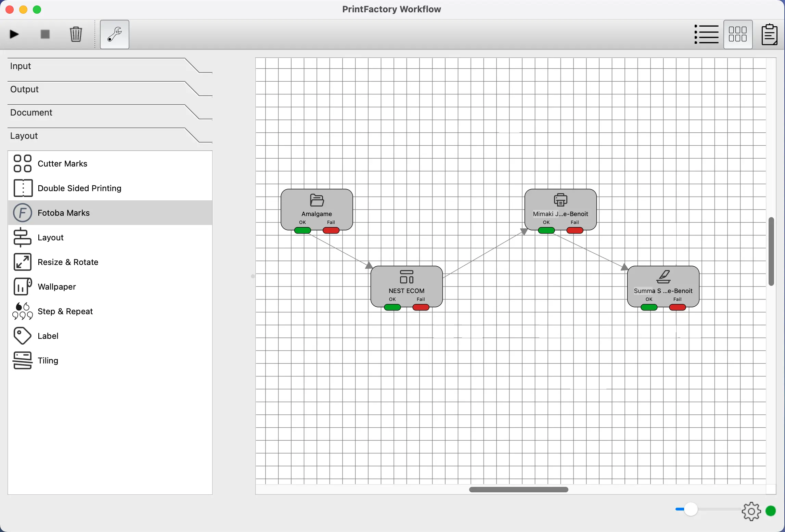This screenshot has height=532, width=785.
Task: Switch to list view icon
Action: pyautogui.click(x=706, y=34)
